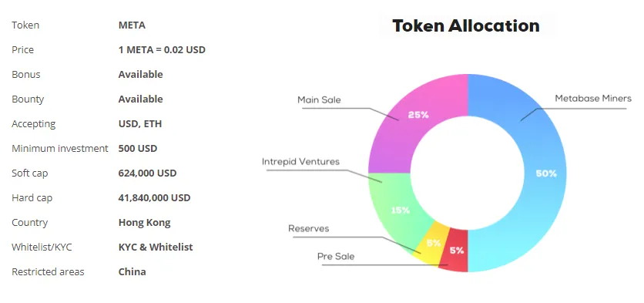Click the Main Sale chart label
This screenshot has width=644, height=303.
point(319,100)
